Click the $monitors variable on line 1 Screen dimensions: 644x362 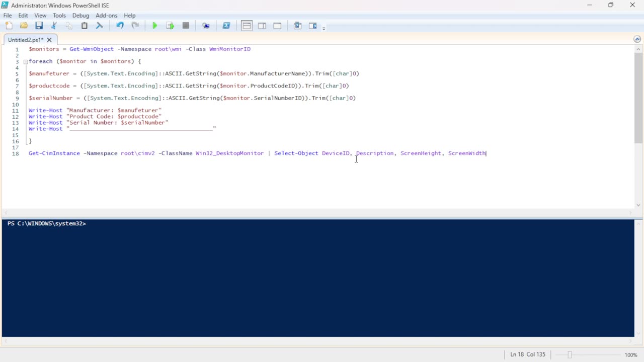pos(44,49)
